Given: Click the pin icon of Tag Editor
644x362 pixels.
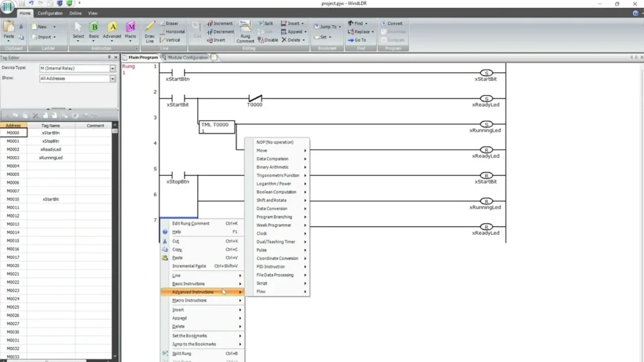Looking at the screenshot, I should pos(109,57).
